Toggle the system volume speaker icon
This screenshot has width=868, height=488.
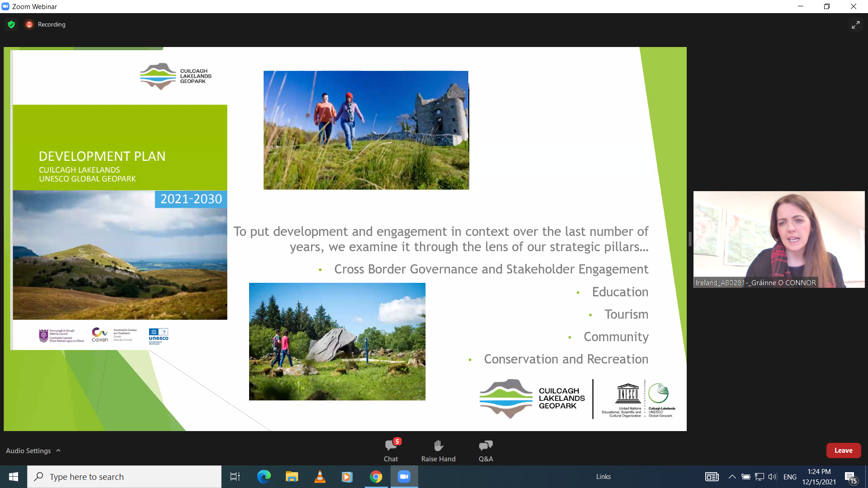[772, 477]
